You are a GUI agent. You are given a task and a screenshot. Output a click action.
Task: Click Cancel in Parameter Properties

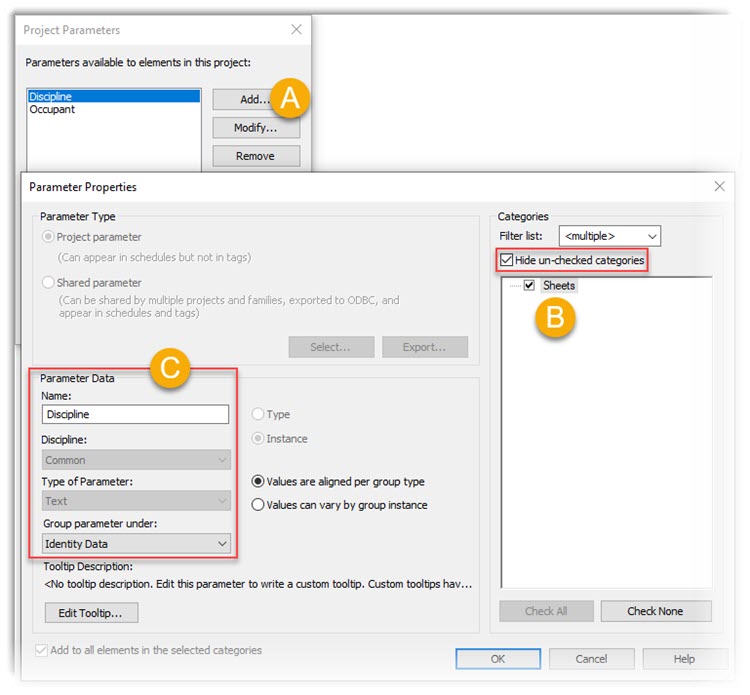592,659
